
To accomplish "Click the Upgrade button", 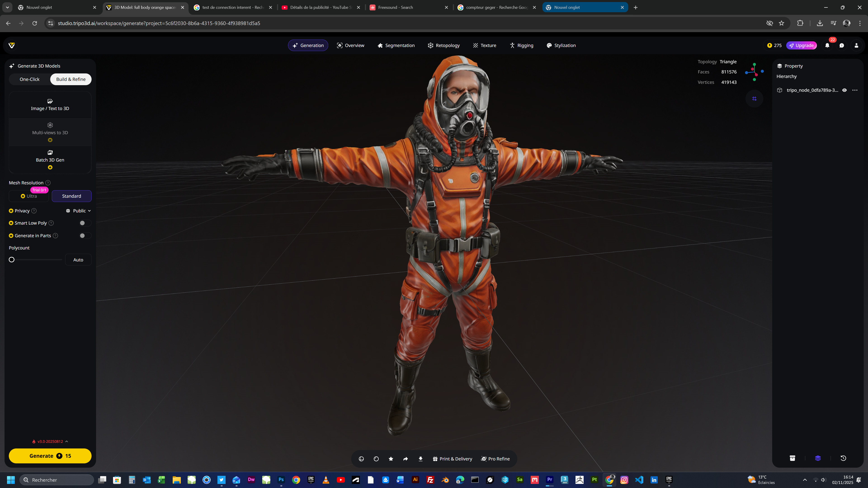I will tap(802, 45).
